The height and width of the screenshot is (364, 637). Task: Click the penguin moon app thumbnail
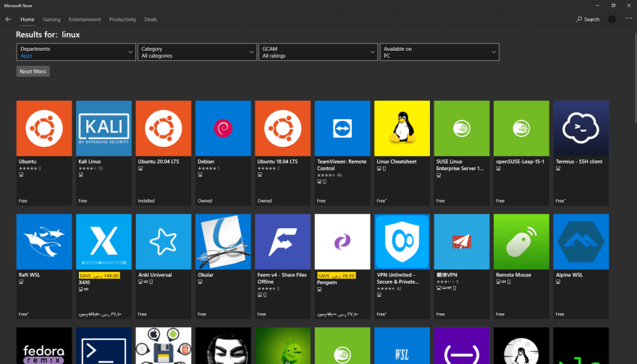point(521,346)
